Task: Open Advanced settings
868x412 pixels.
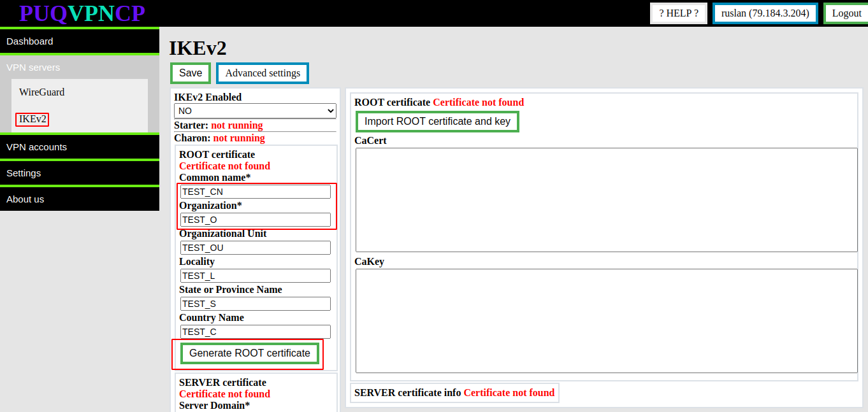Action: point(263,73)
